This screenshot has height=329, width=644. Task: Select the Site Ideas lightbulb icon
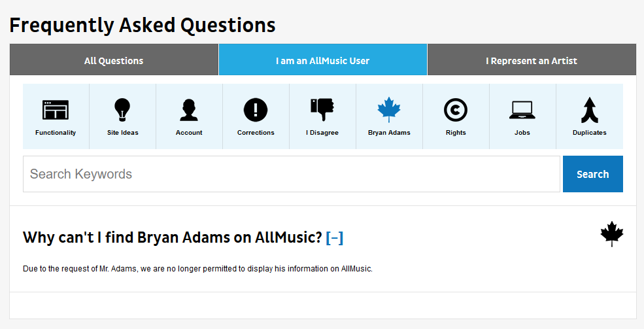point(122,109)
